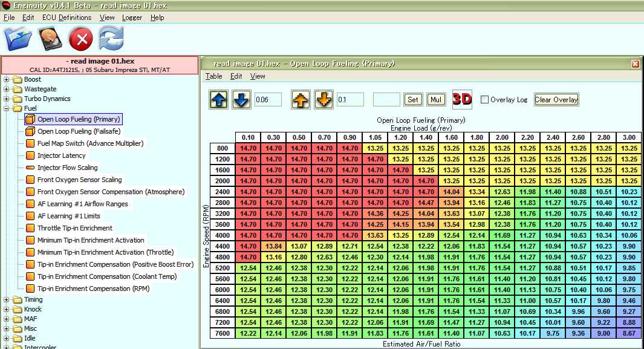The image size is (644, 349).
Task: Click the blue up arrow fine increment
Action: (219, 100)
